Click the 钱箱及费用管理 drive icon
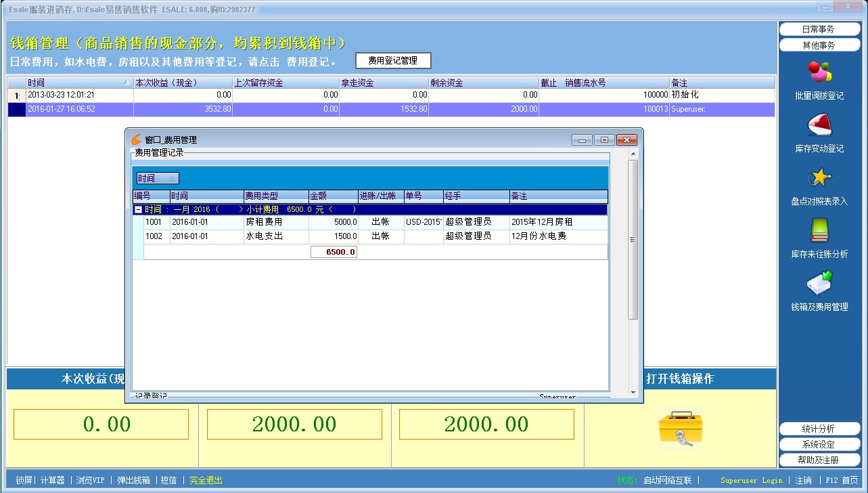The height and width of the screenshot is (493, 868). coord(819,283)
